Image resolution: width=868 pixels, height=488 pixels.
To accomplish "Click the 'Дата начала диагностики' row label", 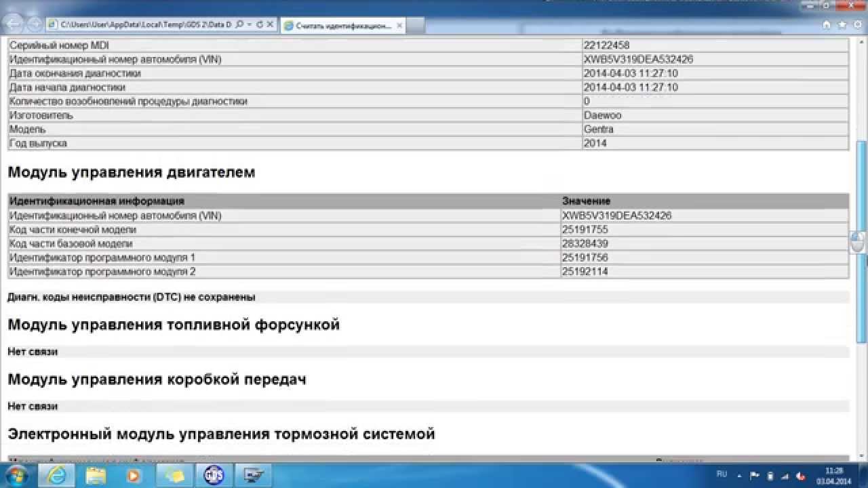I will (67, 87).
